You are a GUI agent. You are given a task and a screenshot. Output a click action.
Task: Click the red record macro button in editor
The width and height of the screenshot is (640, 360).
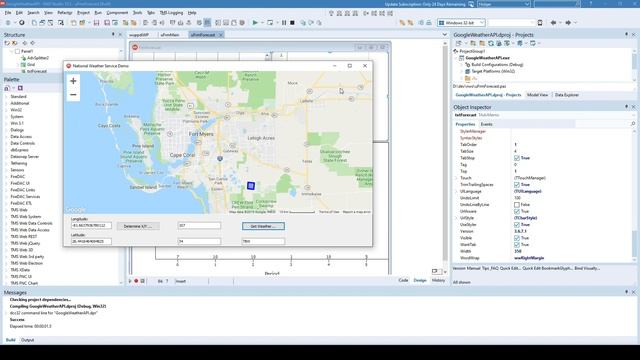(136, 281)
